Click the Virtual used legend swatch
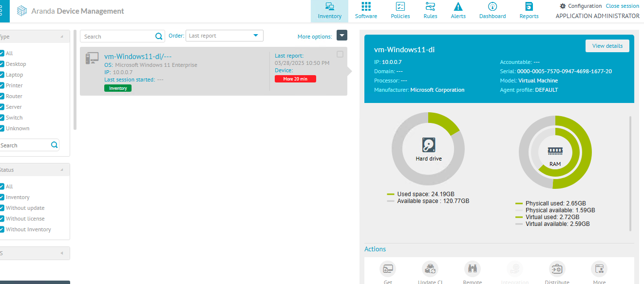Image resolution: width=644 pixels, height=284 pixels. 519,217
